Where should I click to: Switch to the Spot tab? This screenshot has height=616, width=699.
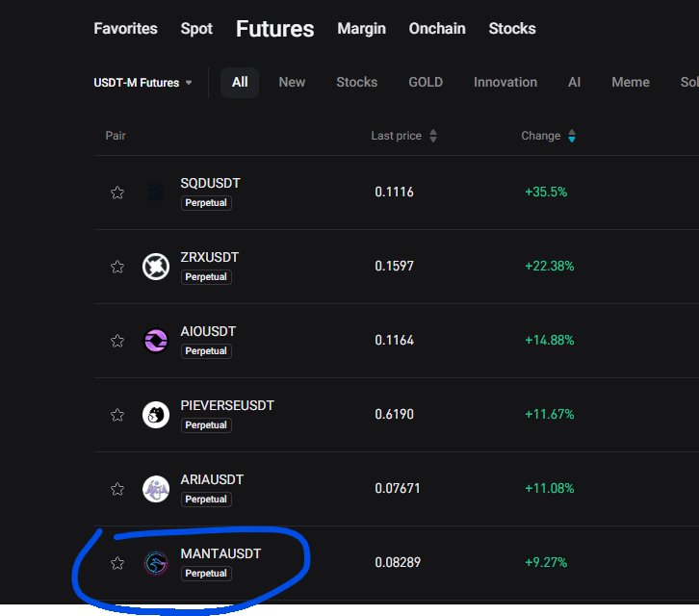(196, 29)
